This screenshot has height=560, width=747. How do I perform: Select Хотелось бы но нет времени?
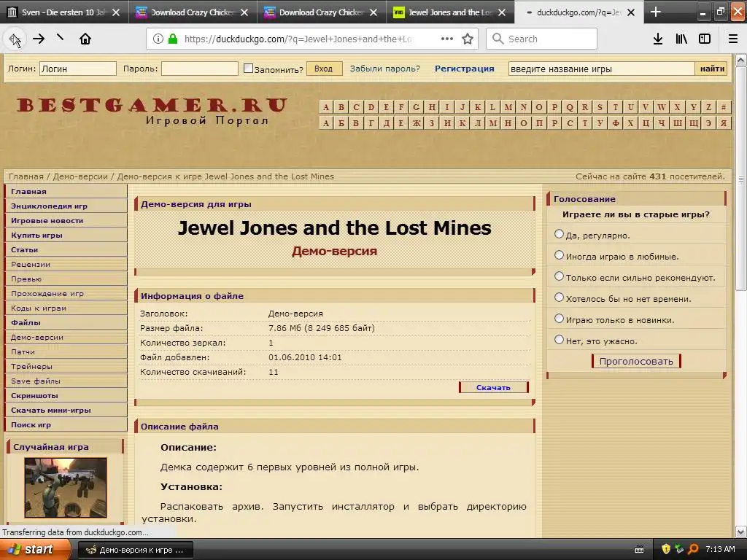(x=560, y=297)
